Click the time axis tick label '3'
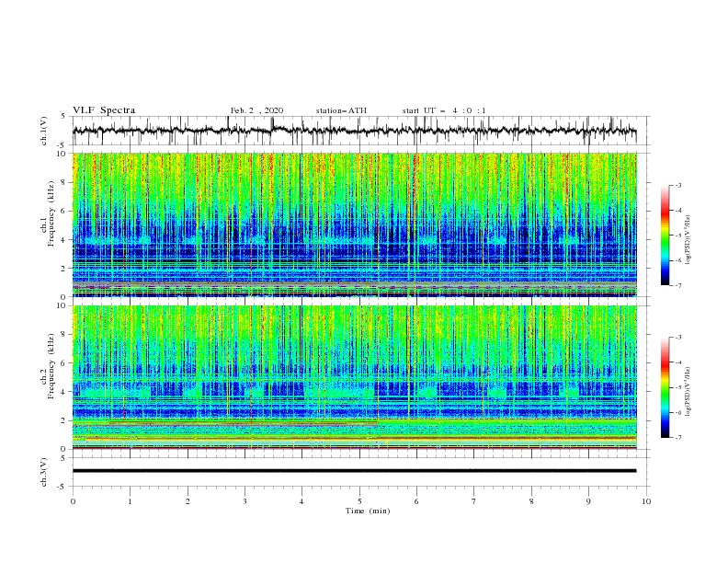This screenshot has height=563, width=728. coord(245,501)
